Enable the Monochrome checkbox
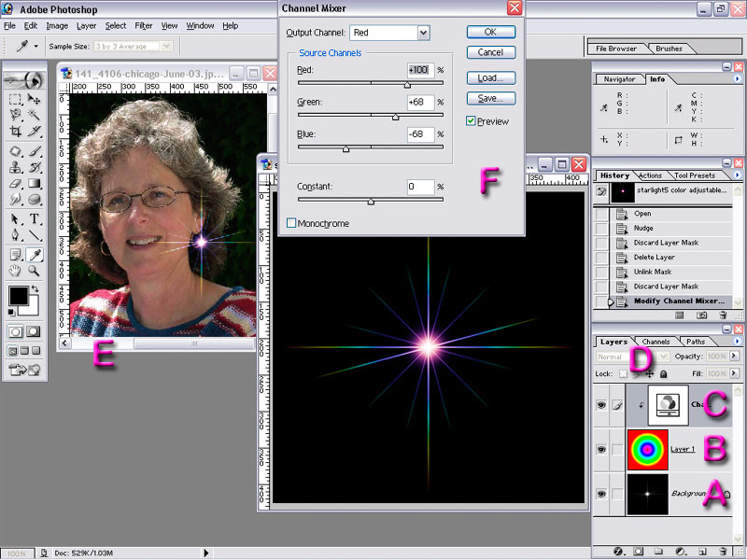 pos(291,223)
